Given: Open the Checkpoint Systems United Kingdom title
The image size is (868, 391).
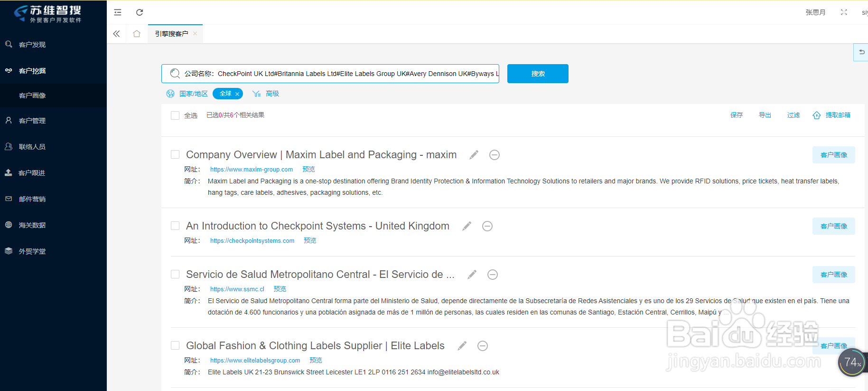Looking at the screenshot, I should click(x=317, y=226).
